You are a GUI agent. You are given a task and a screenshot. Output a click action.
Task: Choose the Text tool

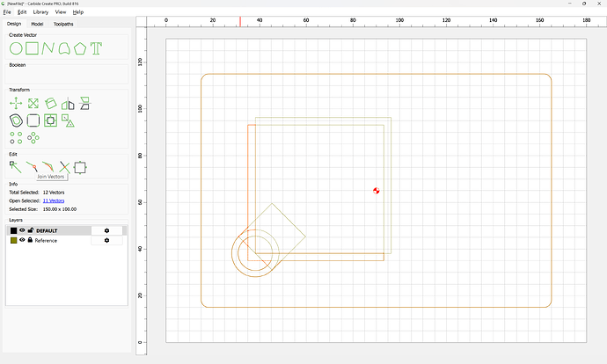(x=96, y=48)
